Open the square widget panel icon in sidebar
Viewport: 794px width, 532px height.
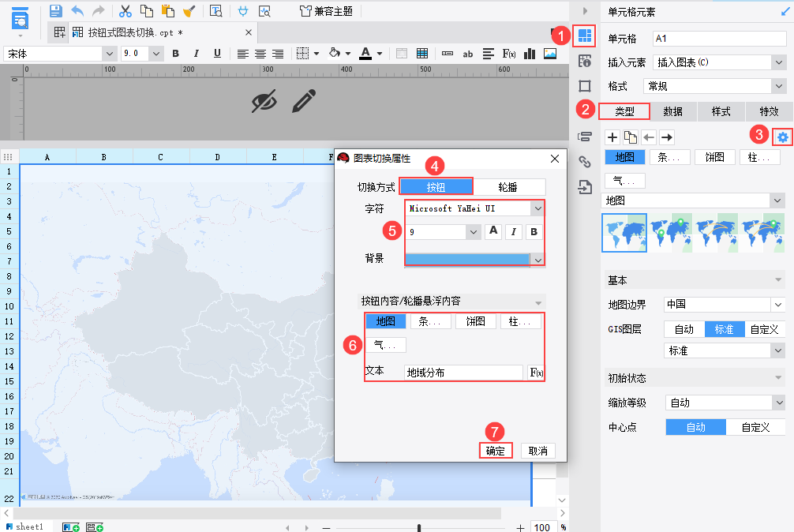pos(584,86)
